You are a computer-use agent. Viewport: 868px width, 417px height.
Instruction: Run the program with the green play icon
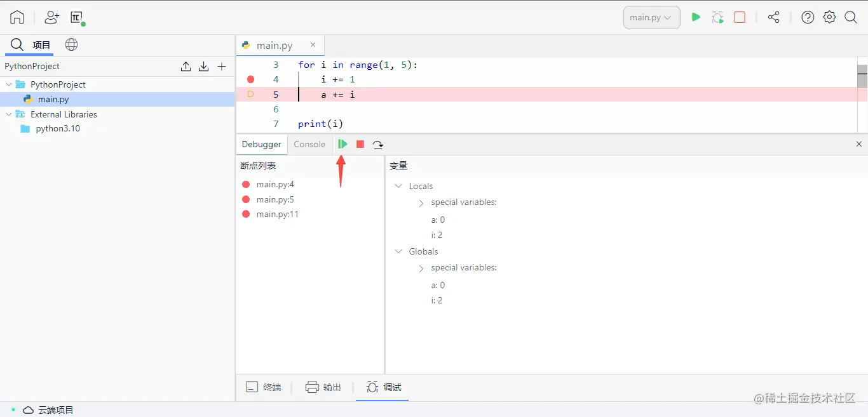pos(696,17)
